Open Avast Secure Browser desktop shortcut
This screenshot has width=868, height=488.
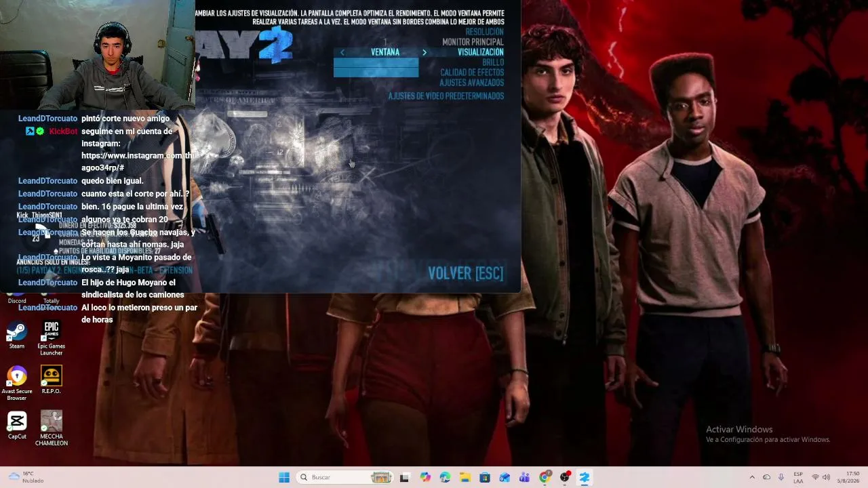17,383
